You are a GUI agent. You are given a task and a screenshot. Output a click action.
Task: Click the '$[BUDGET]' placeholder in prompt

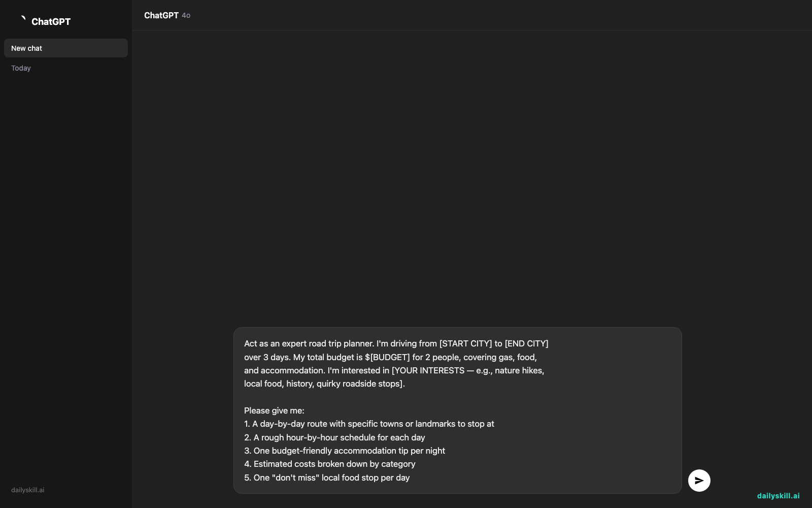pyautogui.click(x=387, y=357)
